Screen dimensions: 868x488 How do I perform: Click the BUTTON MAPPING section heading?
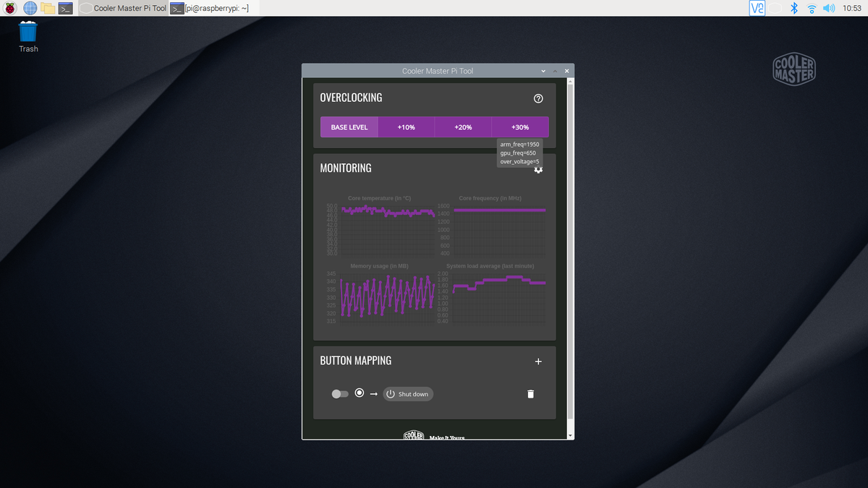(x=356, y=360)
